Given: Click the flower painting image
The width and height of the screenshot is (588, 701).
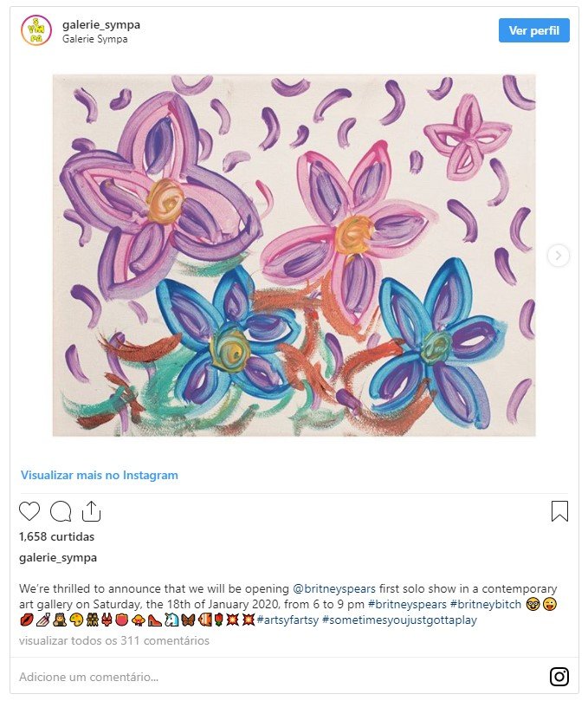Looking at the screenshot, I should [x=294, y=256].
